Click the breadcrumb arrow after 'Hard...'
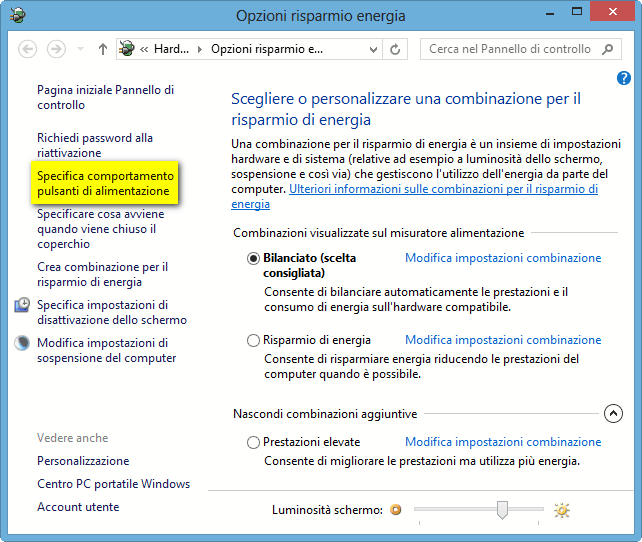This screenshot has height=542, width=642. 200,50
